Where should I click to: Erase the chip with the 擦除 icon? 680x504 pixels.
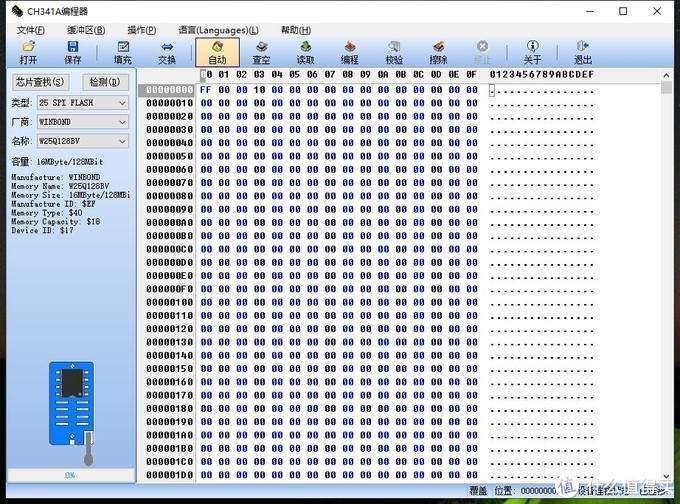coord(438,52)
